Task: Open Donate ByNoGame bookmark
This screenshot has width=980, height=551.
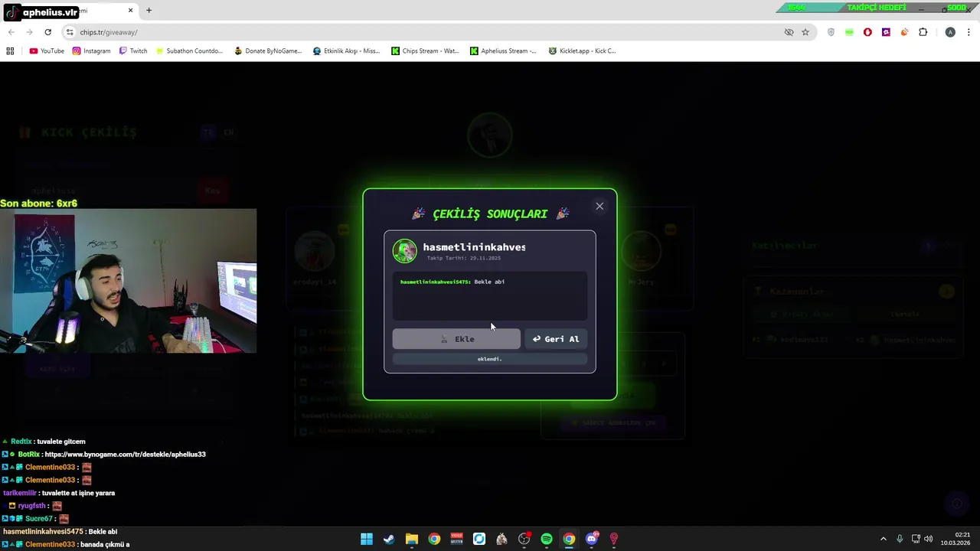Action: click(x=268, y=51)
